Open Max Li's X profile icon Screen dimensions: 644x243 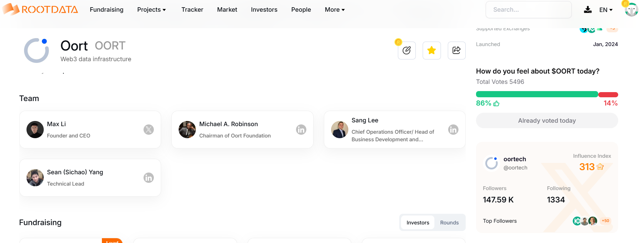148,130
